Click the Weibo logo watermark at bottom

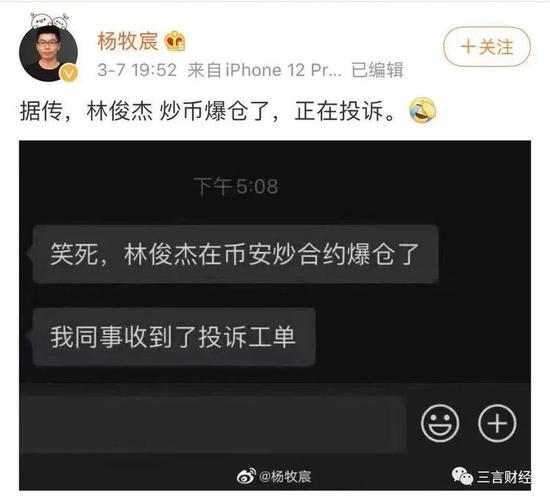[246, 476]
